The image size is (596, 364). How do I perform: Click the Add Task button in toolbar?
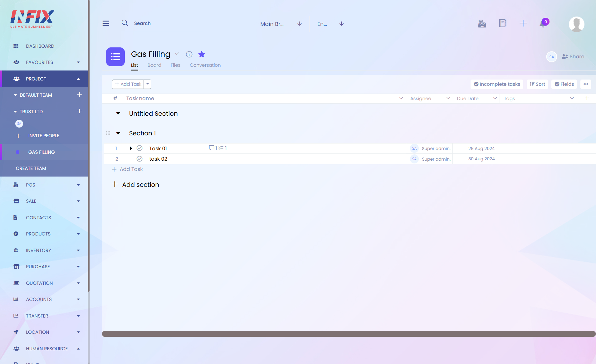coord(128,84)
